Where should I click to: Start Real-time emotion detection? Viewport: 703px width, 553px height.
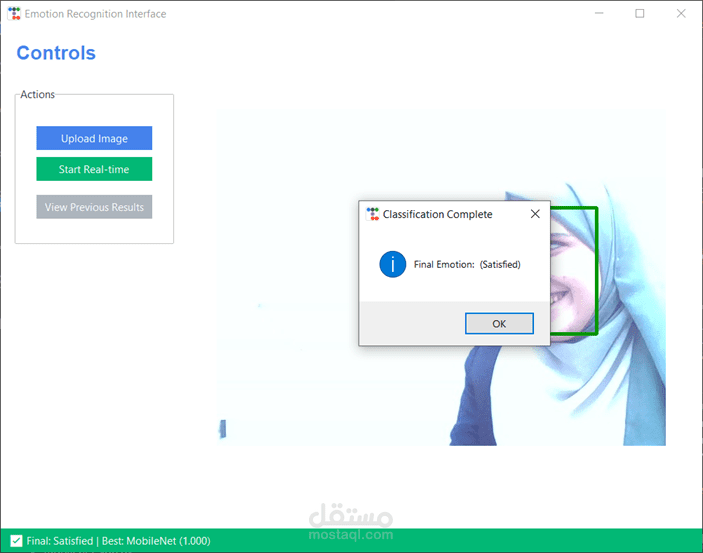[94, 169]
